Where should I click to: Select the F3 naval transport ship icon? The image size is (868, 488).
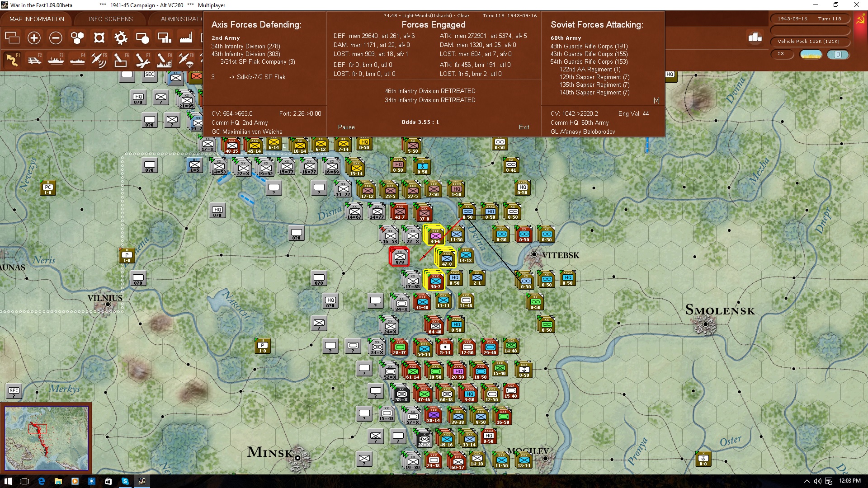click(x=56, y=60)
